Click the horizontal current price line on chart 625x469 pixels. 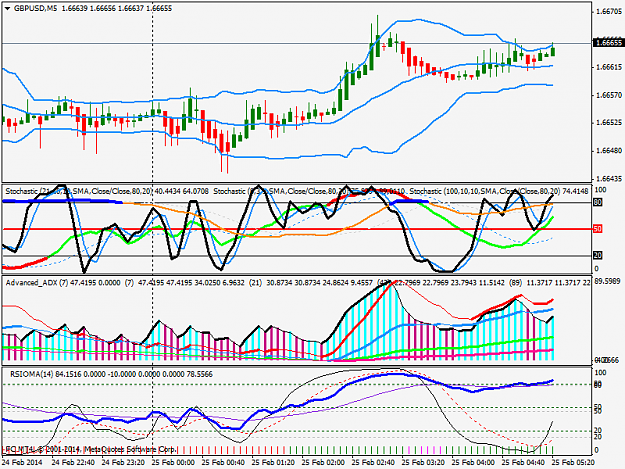[295, 43]
